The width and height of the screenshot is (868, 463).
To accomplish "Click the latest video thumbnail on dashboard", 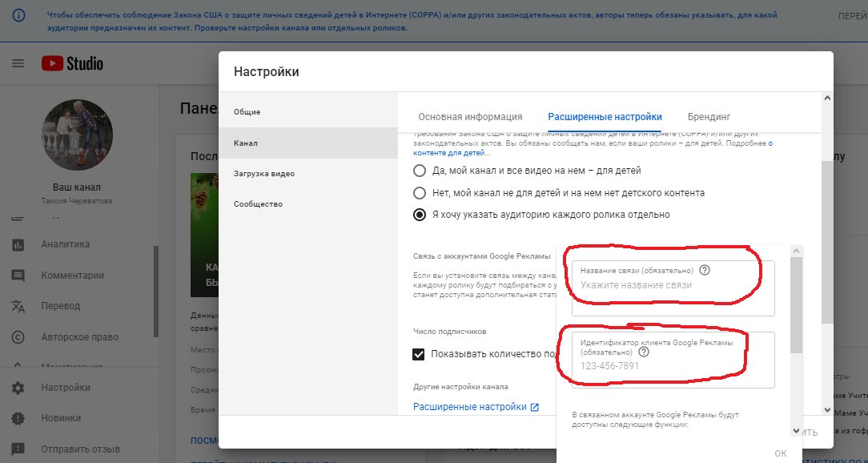I will tap(204, 235).
